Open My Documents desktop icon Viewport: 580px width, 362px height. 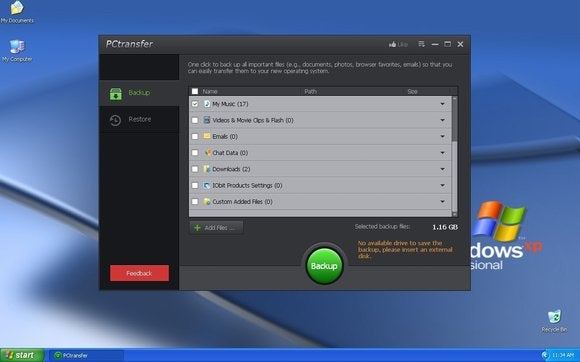[x=17, y=12]
